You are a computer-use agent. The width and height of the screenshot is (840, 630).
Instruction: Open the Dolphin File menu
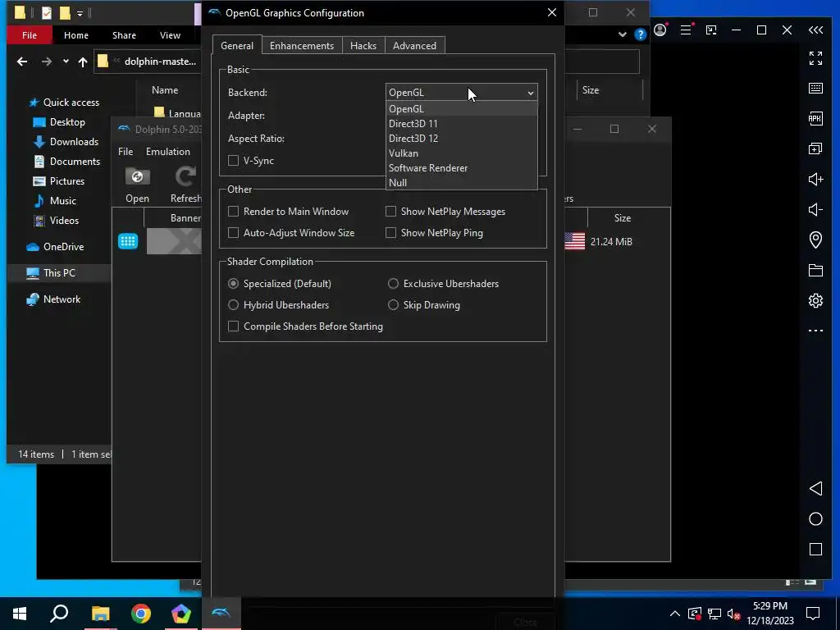click(x=126, y=152)
